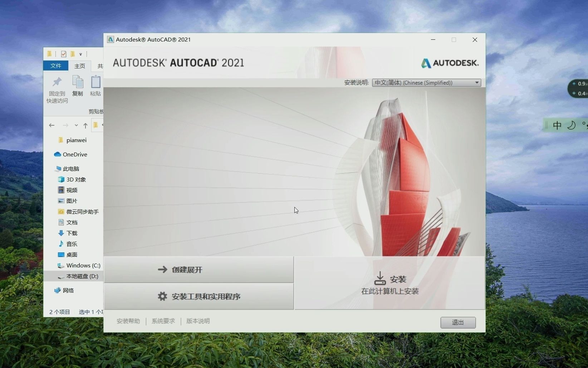Click the 创建展开 button
Viewport: 588px width, 368px height.
[x=199, y=270]
